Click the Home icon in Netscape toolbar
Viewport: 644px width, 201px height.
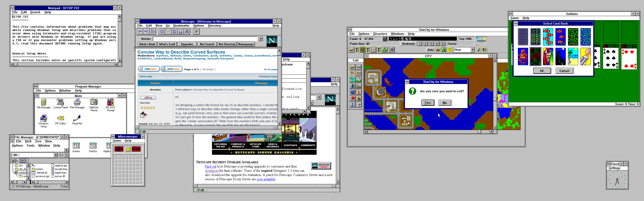click(153, 31)
